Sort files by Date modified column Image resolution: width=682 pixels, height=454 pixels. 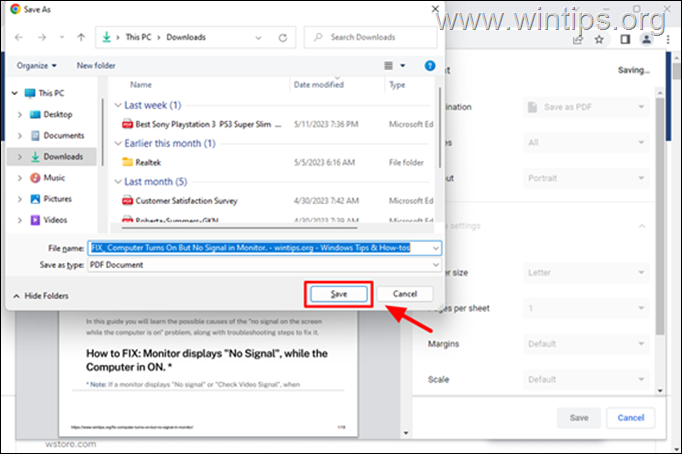[x=319, y=85]
